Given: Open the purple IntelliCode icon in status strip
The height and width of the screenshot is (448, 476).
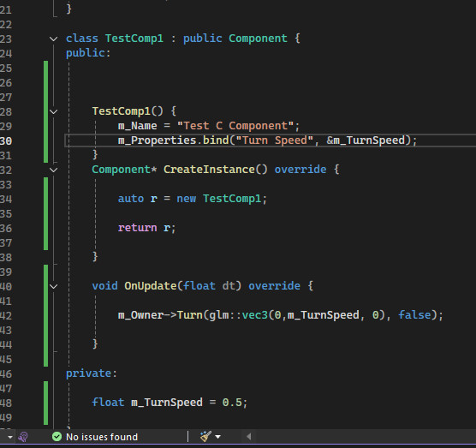Looking at the screenshot, I should (x=23, y=437).
